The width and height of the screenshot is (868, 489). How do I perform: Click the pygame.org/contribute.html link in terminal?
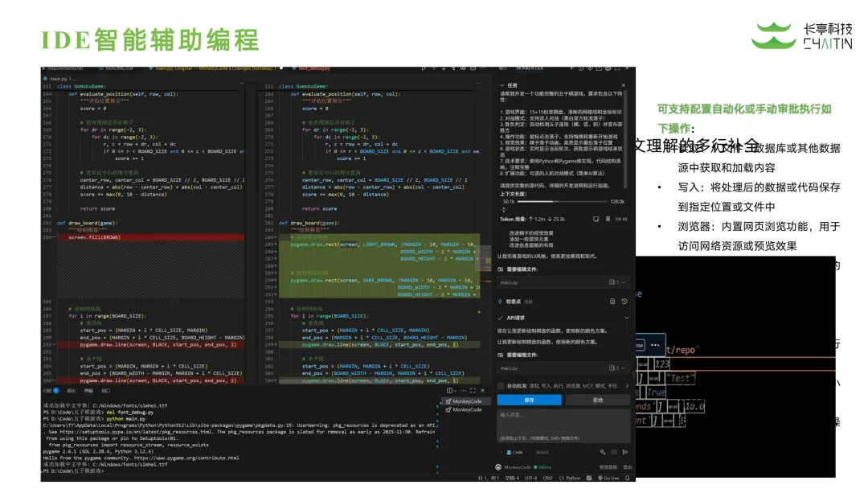[x=186, y=458]
